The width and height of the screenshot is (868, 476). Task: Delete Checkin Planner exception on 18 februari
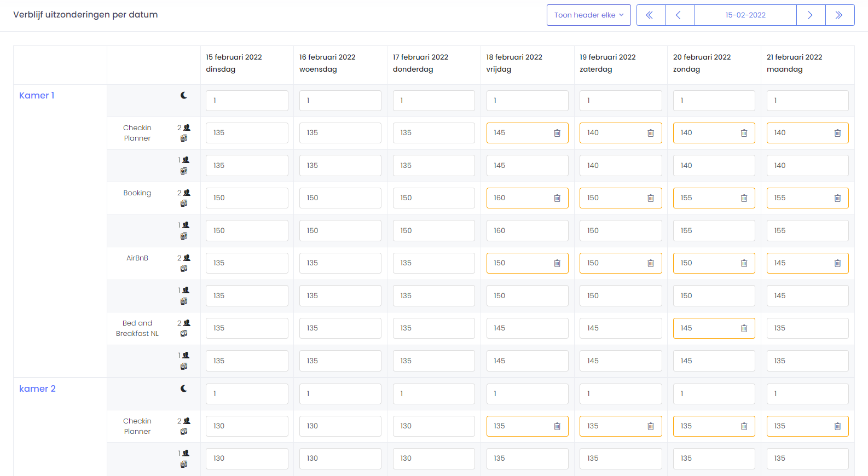[x=557, y=133]
